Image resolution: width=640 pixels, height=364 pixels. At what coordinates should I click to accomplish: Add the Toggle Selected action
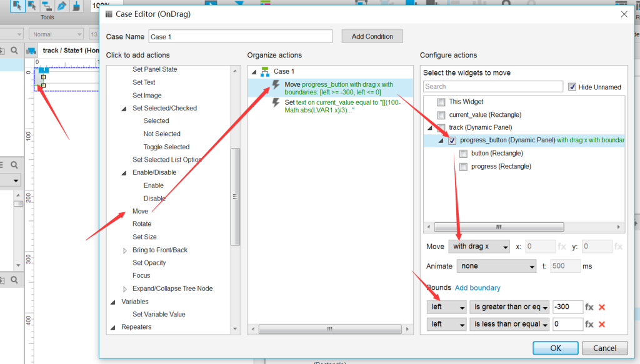coord(166,147)
